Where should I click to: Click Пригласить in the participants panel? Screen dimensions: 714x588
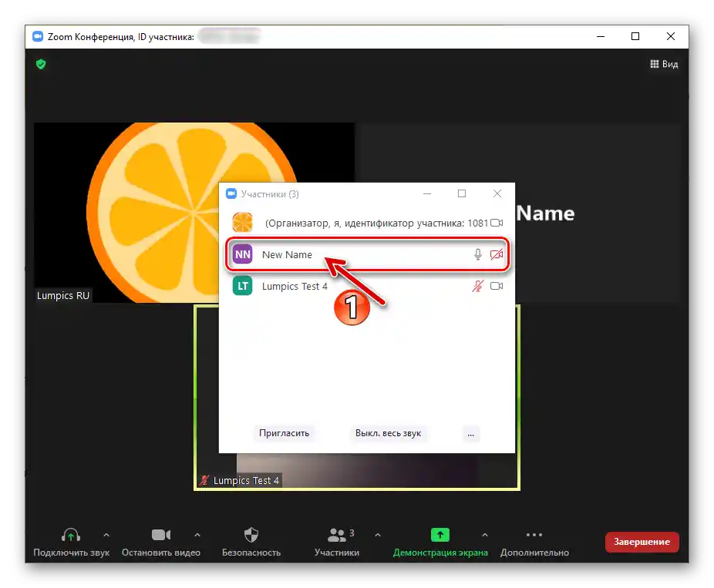pos(285,433)
